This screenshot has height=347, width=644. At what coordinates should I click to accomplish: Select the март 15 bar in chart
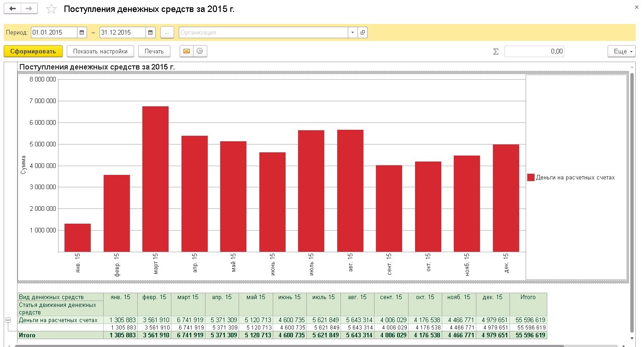[x=155, y=179]
